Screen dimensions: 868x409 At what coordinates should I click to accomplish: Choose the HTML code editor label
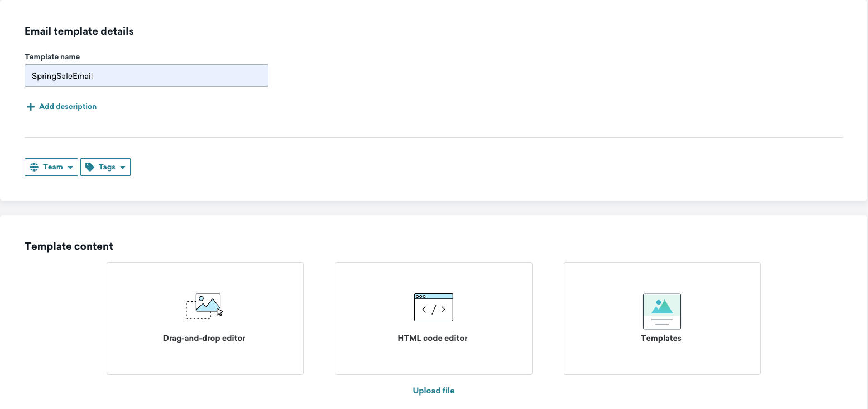click(433, 338)
